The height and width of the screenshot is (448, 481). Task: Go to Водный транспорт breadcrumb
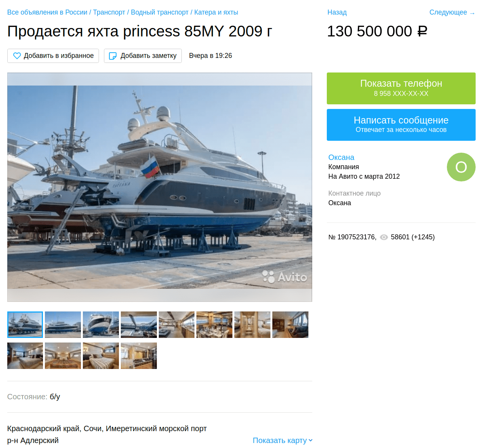[160, 12]
